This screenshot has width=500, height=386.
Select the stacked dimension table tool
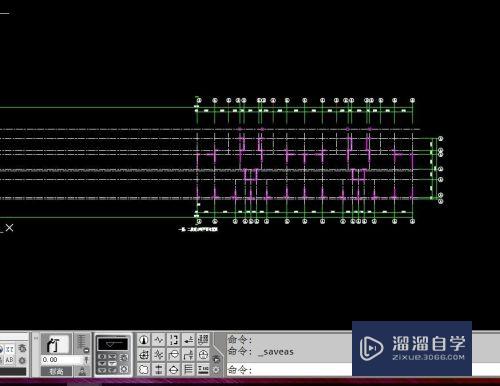tap(203, 340)
